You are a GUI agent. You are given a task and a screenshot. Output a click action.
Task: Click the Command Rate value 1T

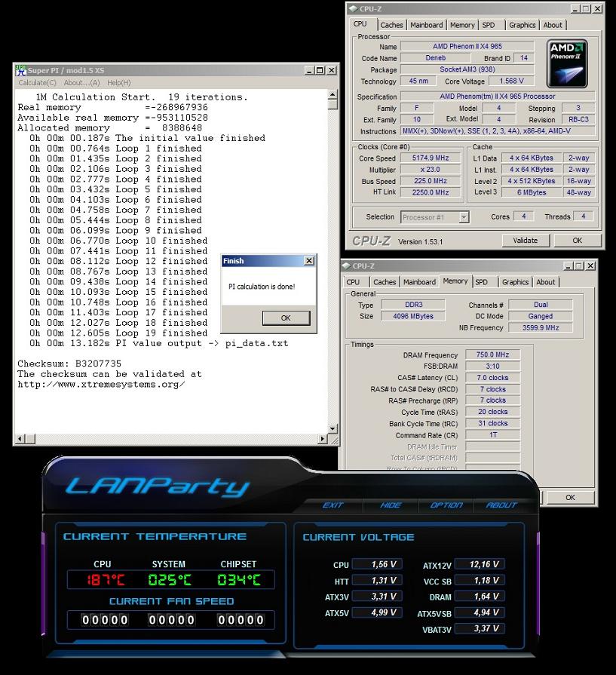(x=492, y=434)
